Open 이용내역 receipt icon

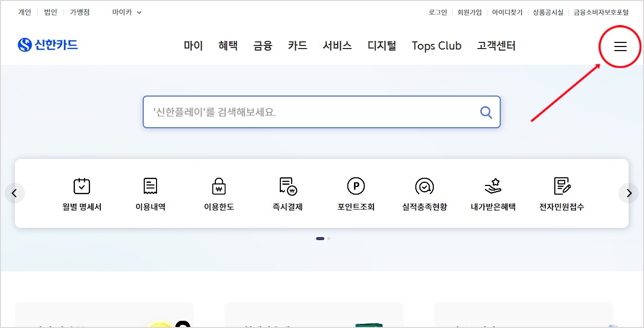pyautogui.click(x=150, y=186)
